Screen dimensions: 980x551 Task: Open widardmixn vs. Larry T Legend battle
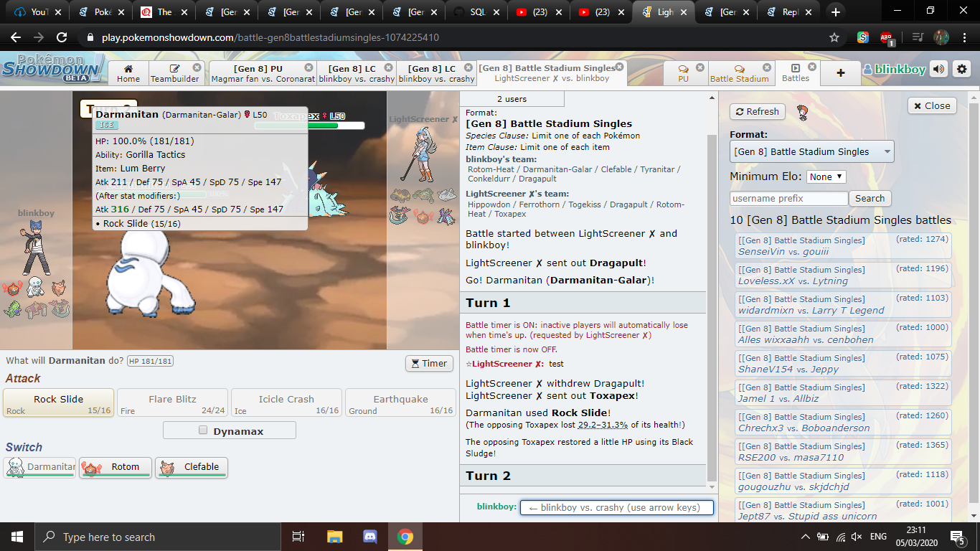click(843, 304)
